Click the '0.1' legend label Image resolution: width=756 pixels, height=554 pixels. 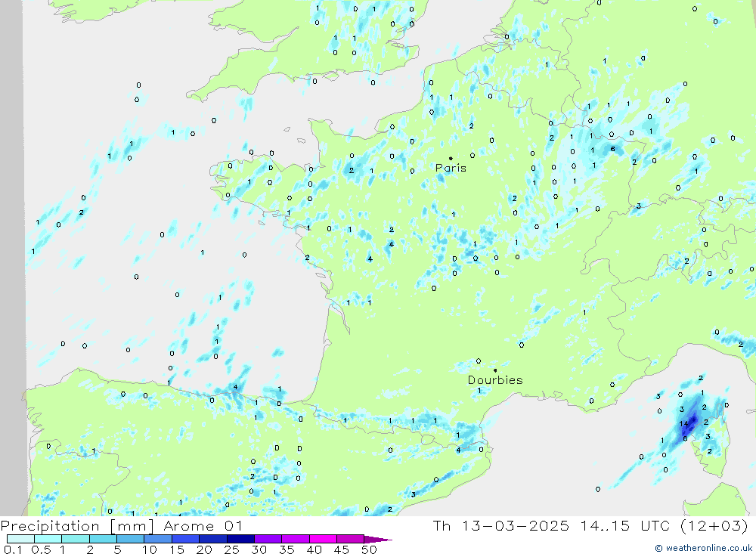tap(13, 549)
